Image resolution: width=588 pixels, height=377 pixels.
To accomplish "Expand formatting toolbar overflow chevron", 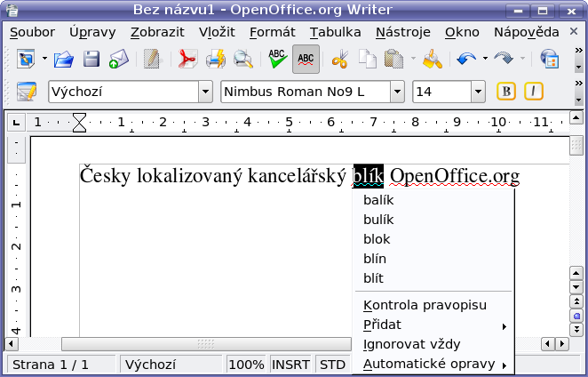I will point(578,83).
